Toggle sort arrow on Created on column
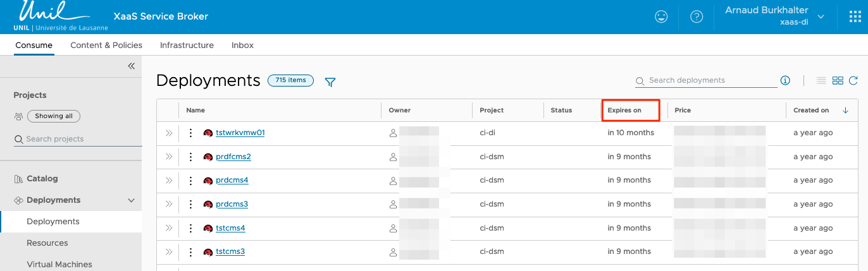The width and height of the screenshot is (868, 271). click(846, 111)
